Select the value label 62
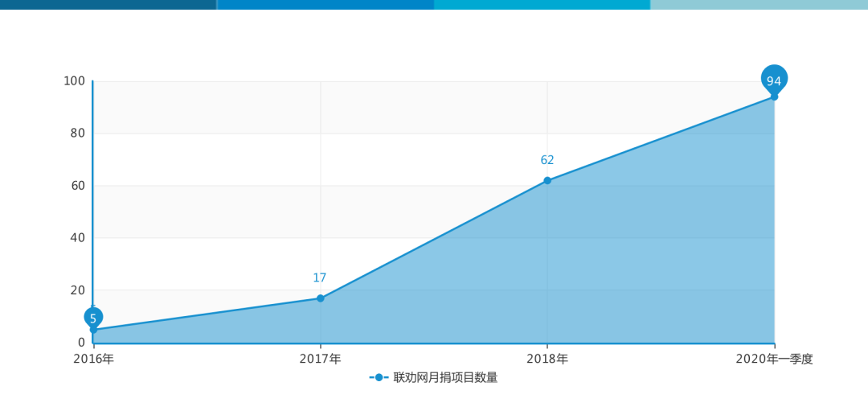This screenshot has width=868, height=415. [x=547, y=160]
